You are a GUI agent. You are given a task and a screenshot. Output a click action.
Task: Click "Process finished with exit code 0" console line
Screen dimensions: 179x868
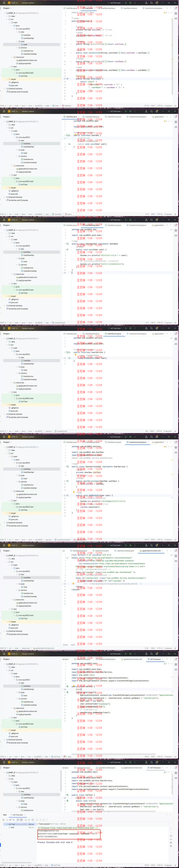(x=55, y=842)
